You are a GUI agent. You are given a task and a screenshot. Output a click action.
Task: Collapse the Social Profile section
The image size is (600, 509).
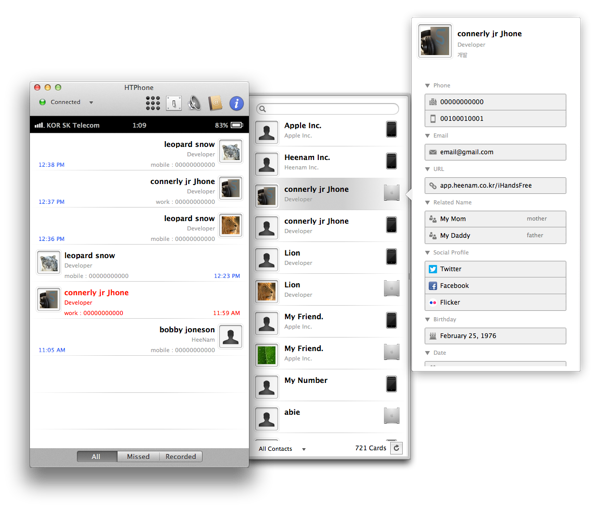(x=428, y=253)
